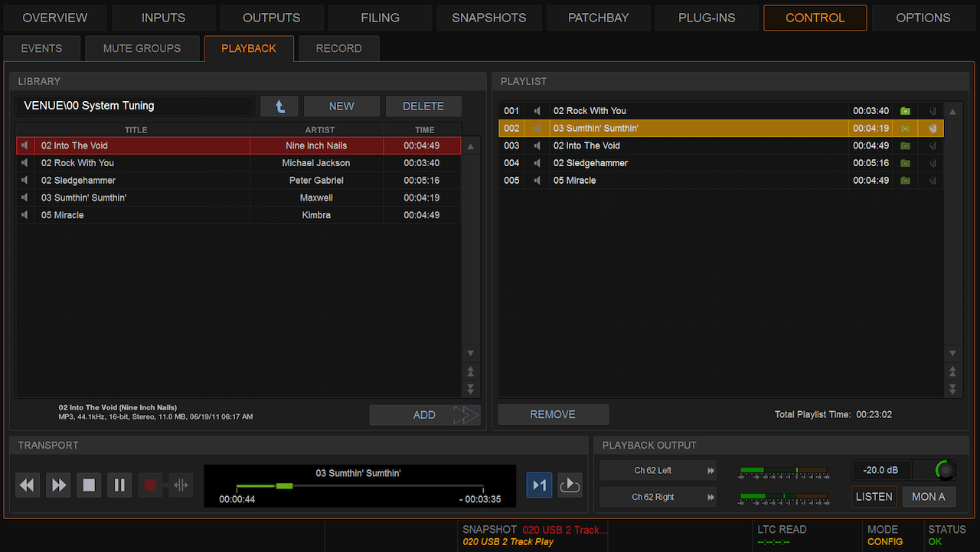This screenshot has height=552, width=980.
Task: Select the play-single-track icon next to the loop icon
Action: (x=539, y=485)
